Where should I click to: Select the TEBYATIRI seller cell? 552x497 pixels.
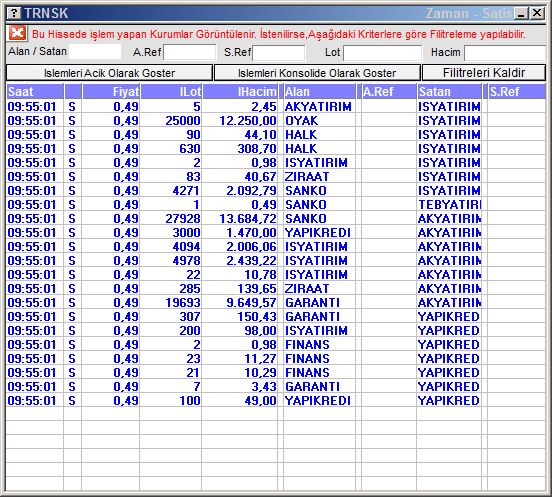point(450,205)
